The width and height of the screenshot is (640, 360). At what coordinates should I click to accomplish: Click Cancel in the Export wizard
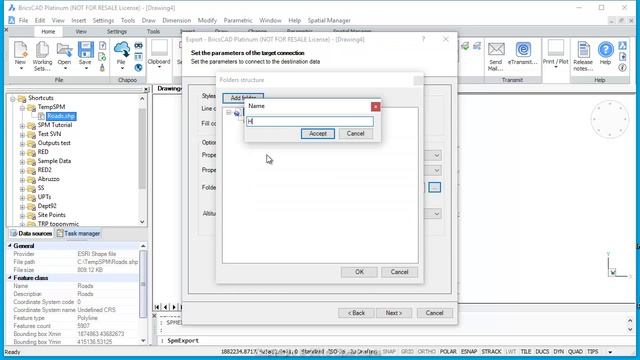[434, 313]
